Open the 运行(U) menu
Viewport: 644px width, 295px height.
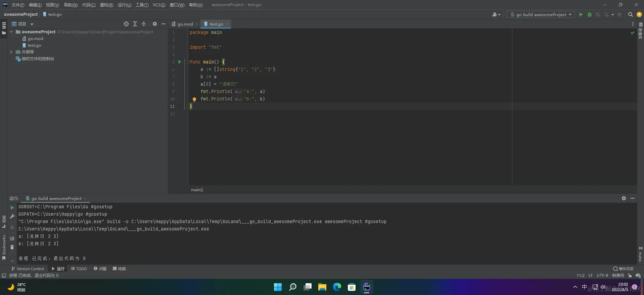(125, 5)
